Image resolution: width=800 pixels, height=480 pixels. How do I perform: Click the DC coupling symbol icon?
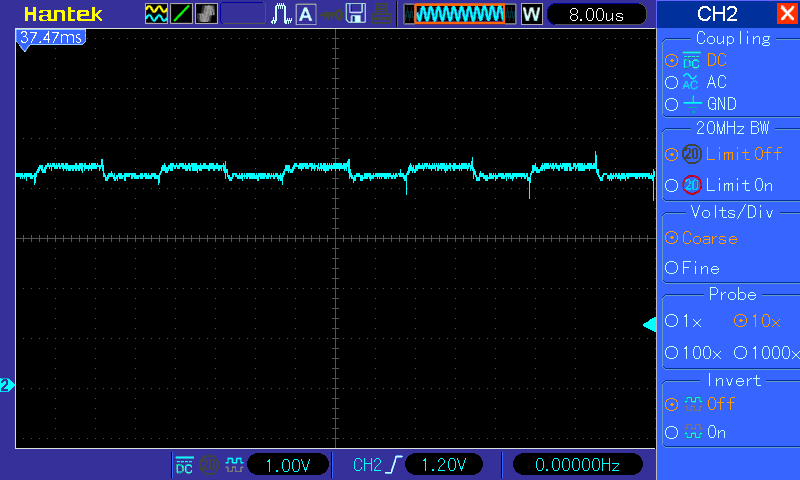pyautogui.click(x=691, y=60)
